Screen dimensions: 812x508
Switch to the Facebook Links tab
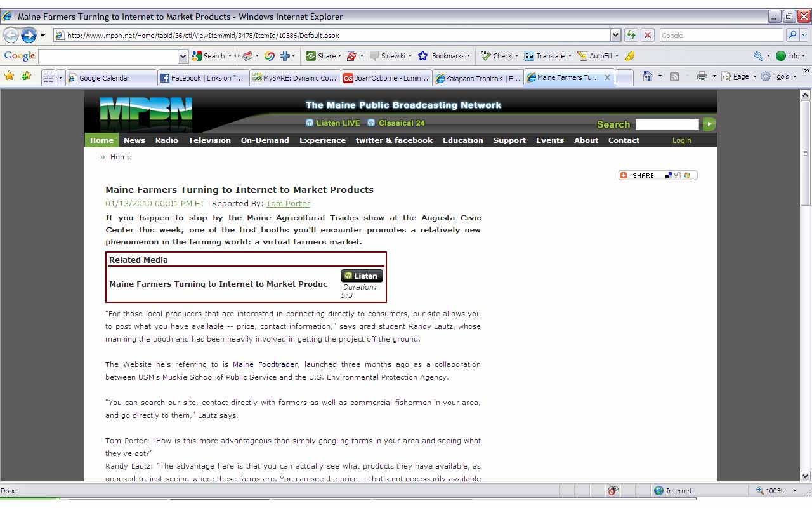pos(203,78)
